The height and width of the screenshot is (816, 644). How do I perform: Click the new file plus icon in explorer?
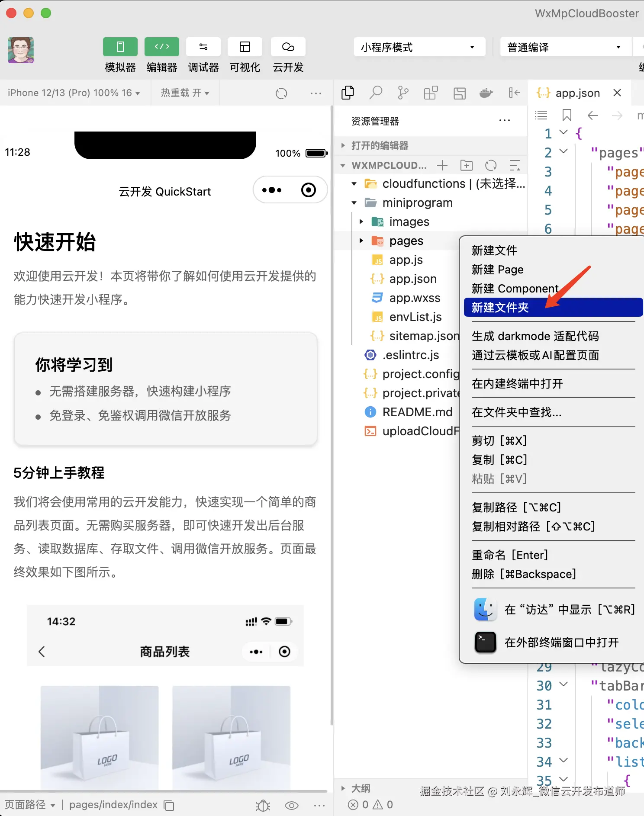pos(442,165)
